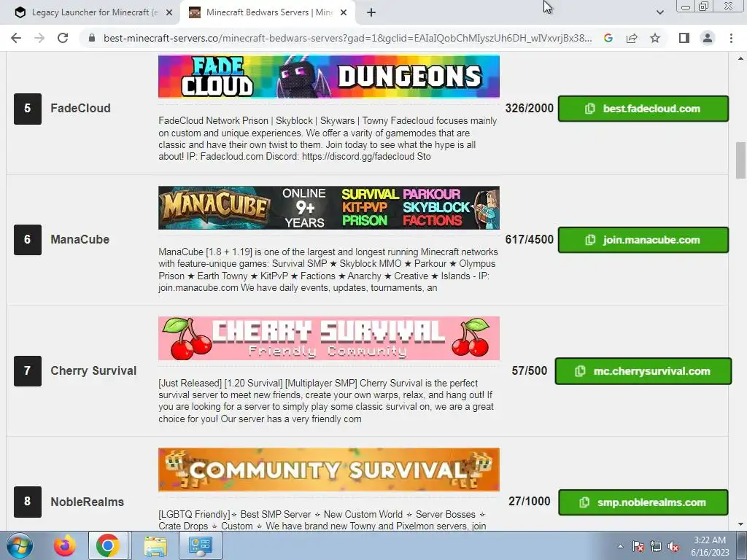The image size is (747, 560).
Task: Click the 27/1000 player count
Action: click(x=530, y=502)
